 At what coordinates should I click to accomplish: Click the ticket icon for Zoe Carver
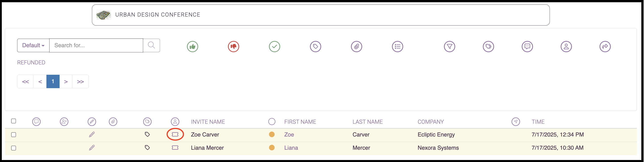[x=175, y=134]
